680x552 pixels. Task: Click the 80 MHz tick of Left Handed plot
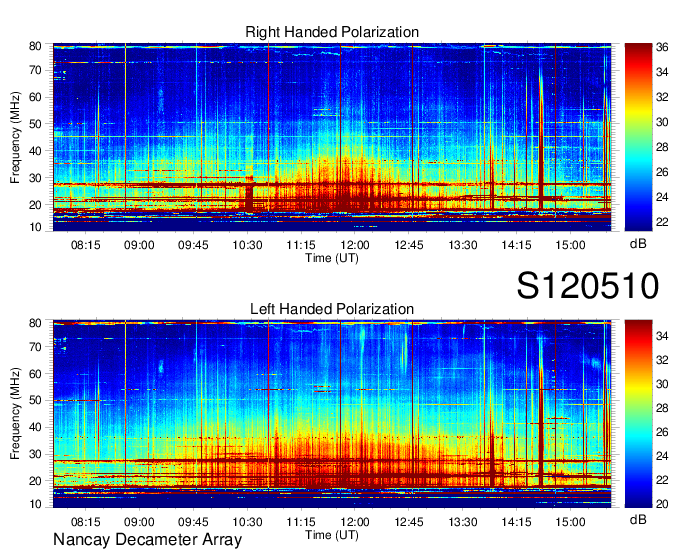(x=35, y=323)
